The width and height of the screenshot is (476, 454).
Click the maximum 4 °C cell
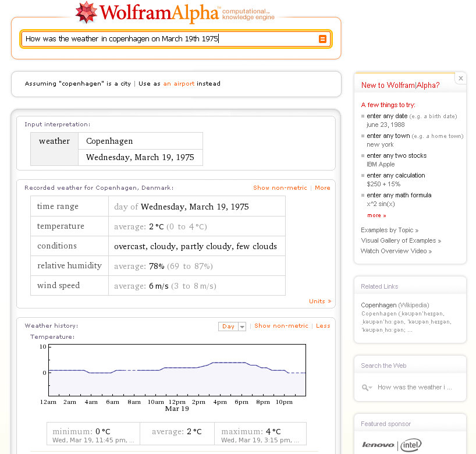coord(260,434)
